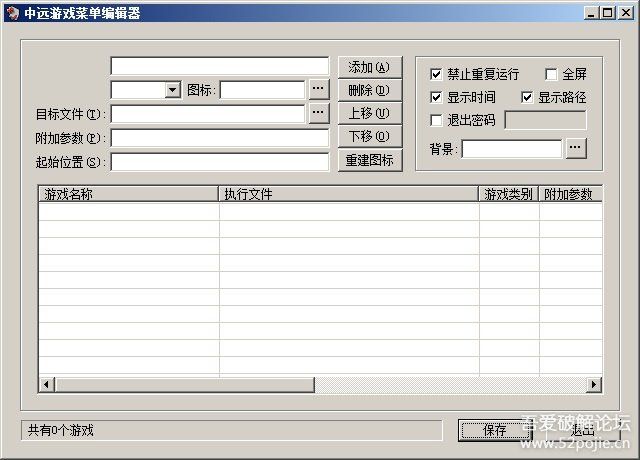The width and height of the screenshot is (640, 460).
Task: Focus the 附加参数 input field
Action: 219,138
